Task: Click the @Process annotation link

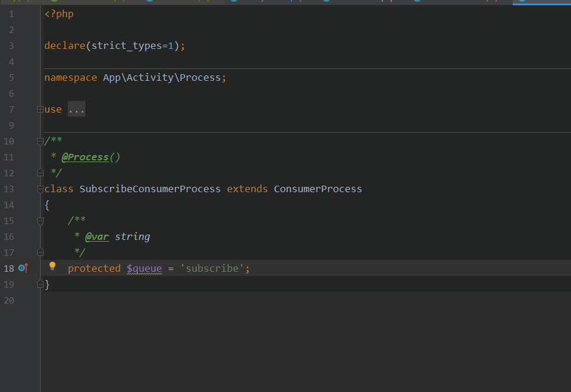Action: pyautogui.click(x=85, y=157)
